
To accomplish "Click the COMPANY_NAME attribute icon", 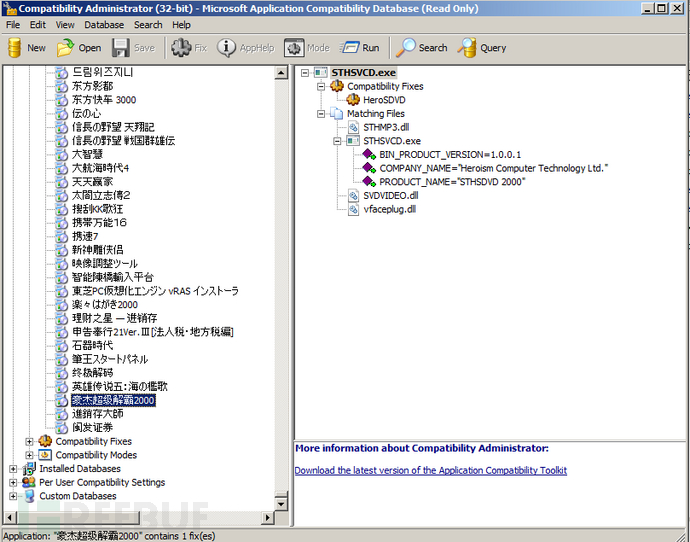I will (x=369, y=168).
